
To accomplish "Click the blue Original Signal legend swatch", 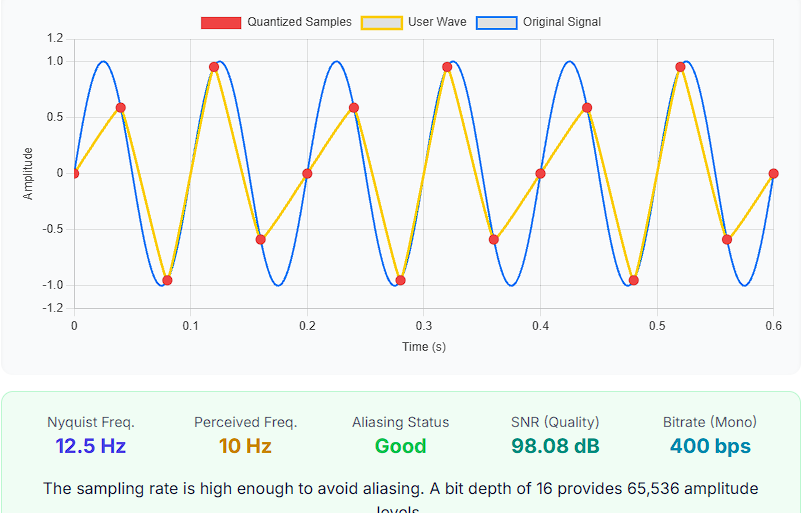I will click(x=496, y=22).
